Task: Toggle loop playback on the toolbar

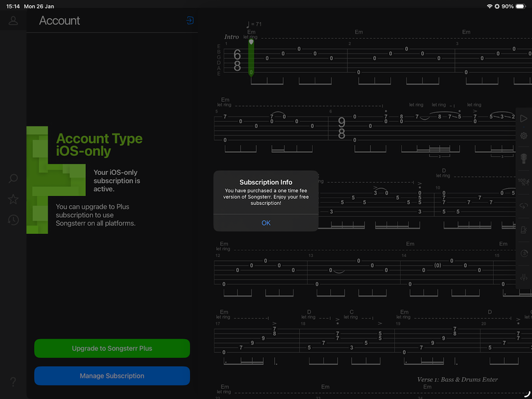Action: tap(524, 206)
